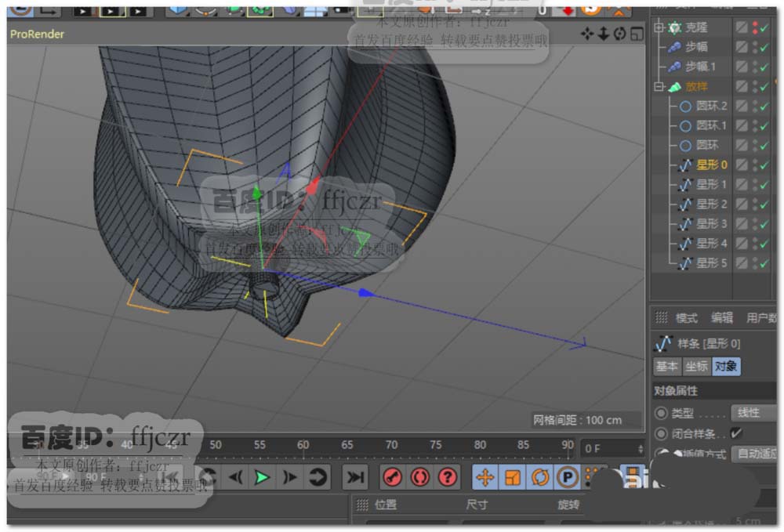Click the 对象属性 section header
The width and height of the screenshot is (784, 532).
(714, 391)
